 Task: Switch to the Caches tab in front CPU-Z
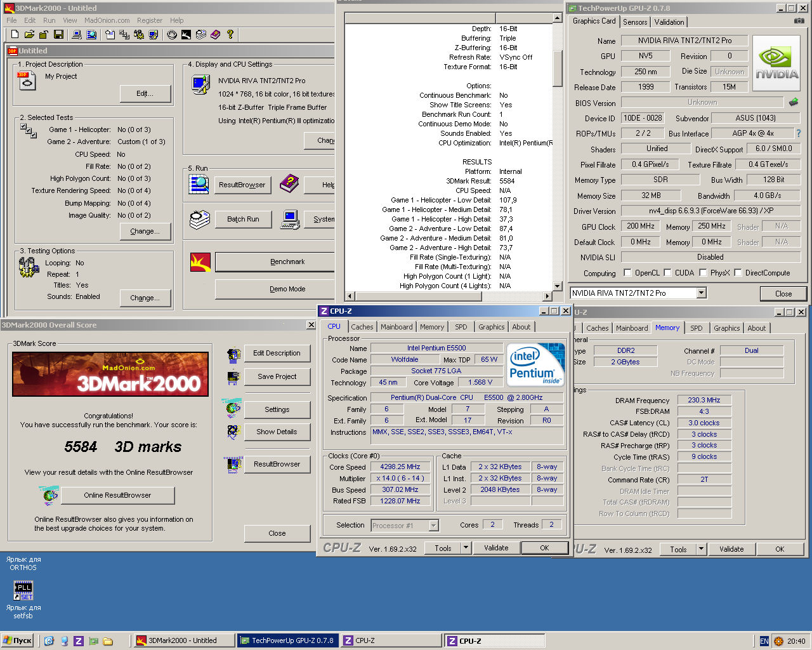pos(362,327)
